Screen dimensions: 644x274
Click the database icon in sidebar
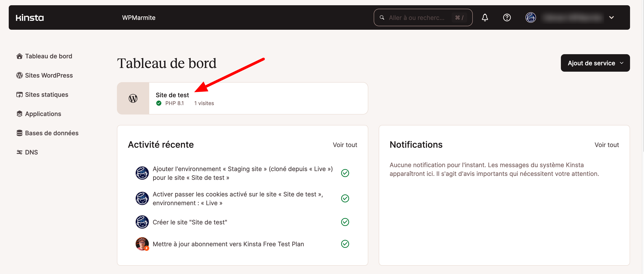tap(19, 133)
